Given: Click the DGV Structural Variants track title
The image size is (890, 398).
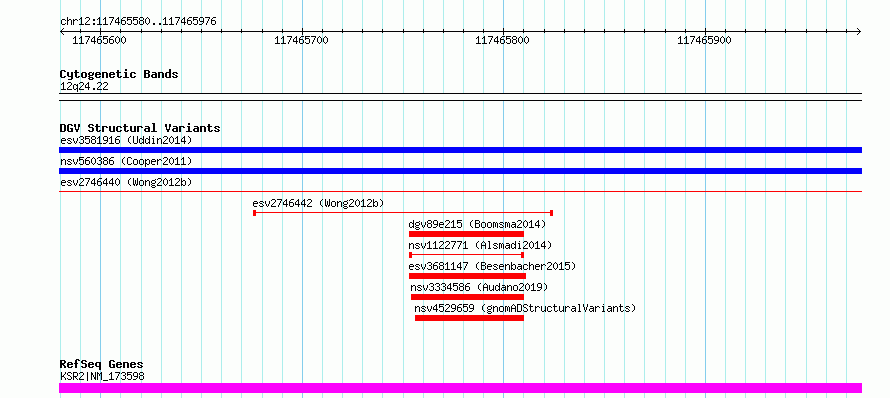Looking at the screenshot, I should tap(140, 128).
